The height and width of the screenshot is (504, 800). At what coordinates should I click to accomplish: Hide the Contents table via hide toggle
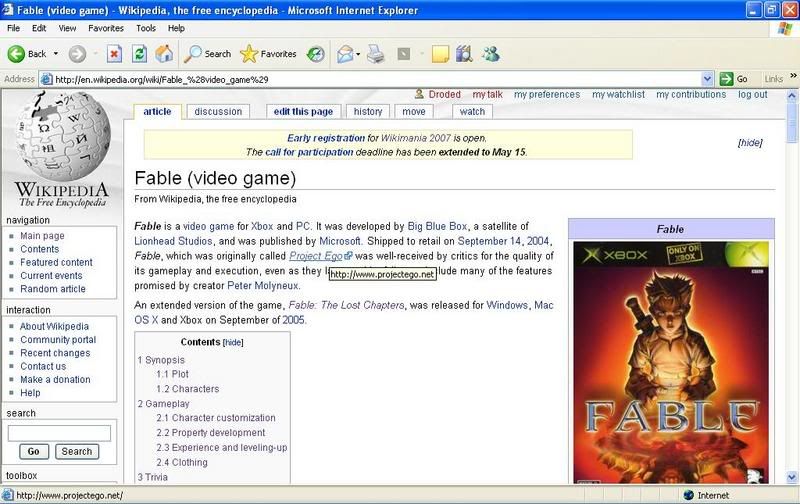coord(233,342)
